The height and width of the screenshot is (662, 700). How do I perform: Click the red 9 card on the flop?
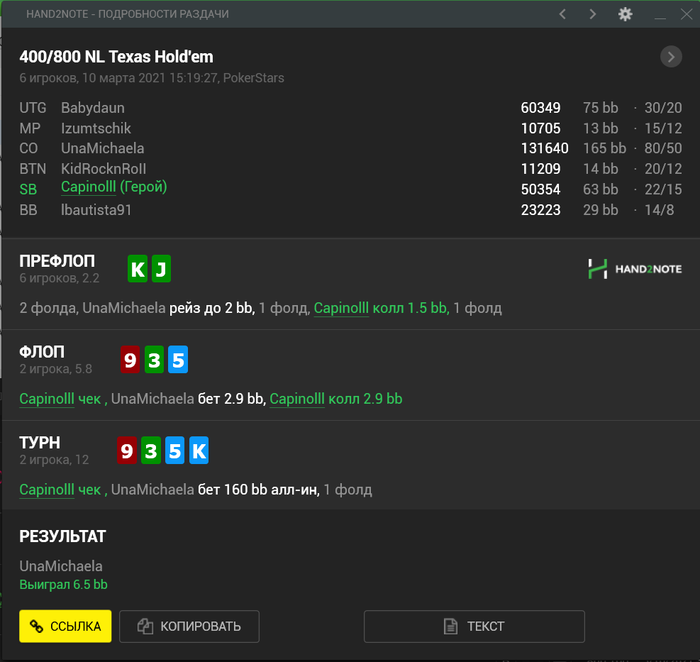[130, 359]
